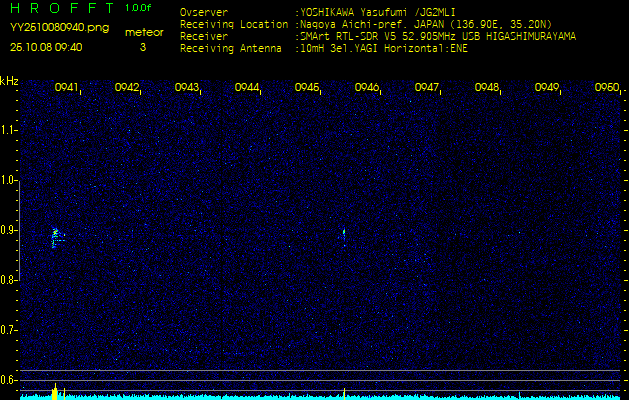Screen dimensions: 629x400
Task: Click the meteor echo between 0945 and 0946
Action: click(x=344, y=237)
